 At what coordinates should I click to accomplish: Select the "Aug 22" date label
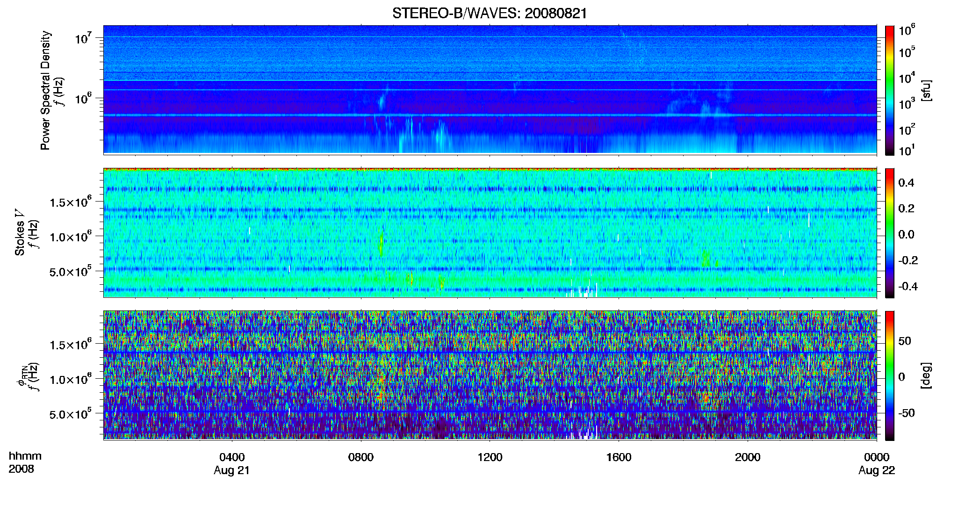pyautogui.click(x=877, y=470)
